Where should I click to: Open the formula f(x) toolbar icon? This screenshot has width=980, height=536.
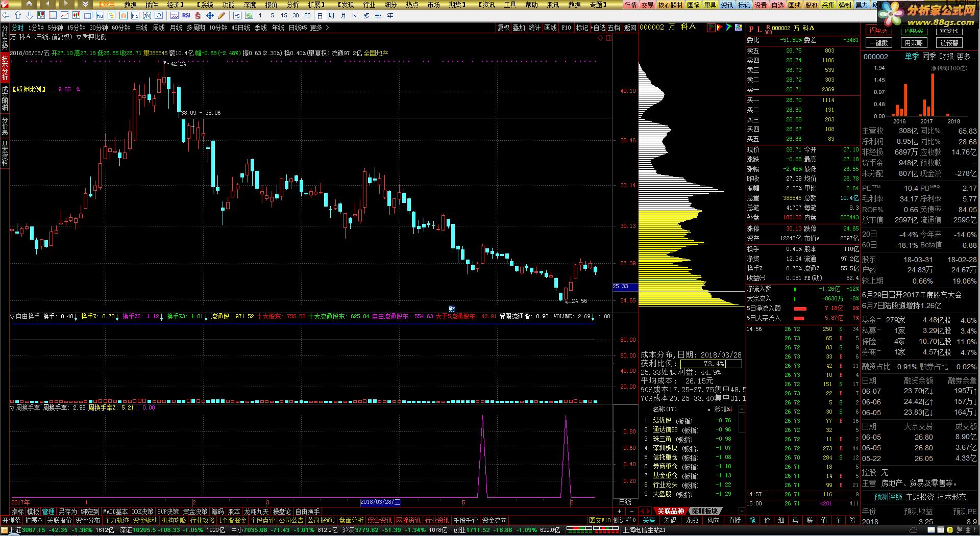[146, 15]
